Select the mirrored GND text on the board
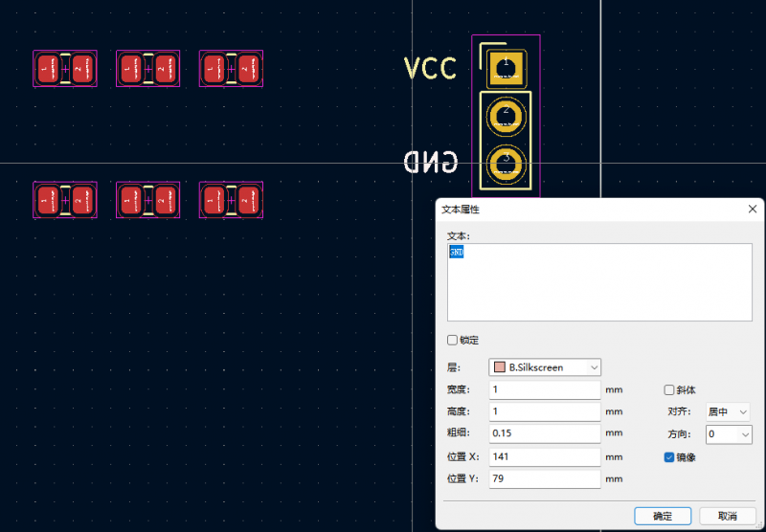This screenshot has width=766, height=532. [431, 162]
